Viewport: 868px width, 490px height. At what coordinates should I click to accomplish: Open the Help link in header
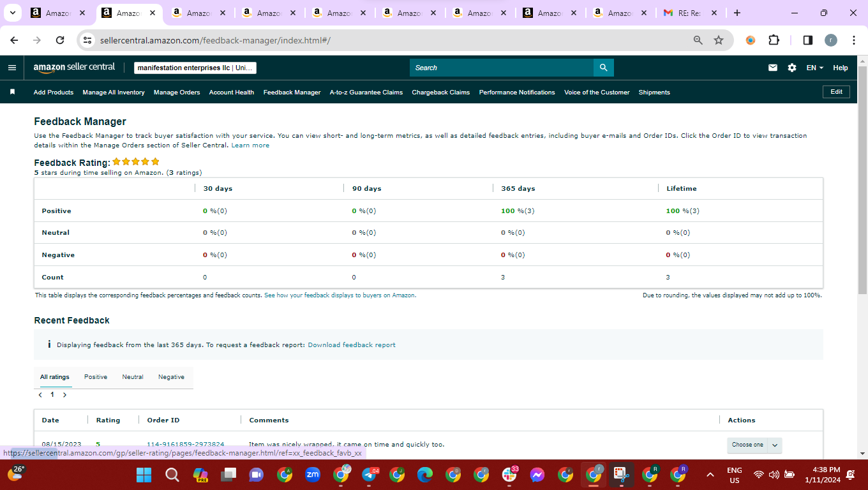click(x=841, y=68)
